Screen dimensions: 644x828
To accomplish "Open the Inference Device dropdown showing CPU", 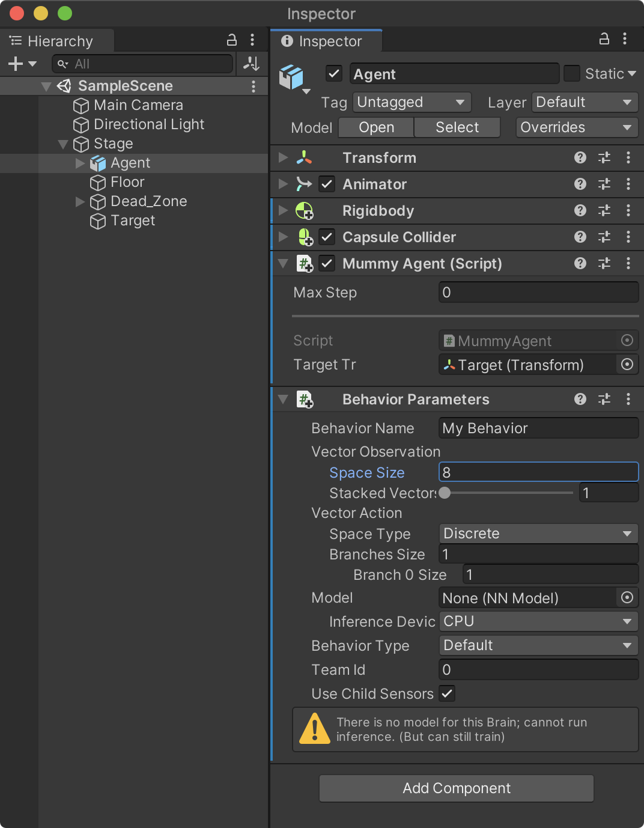I will [538, 621].
